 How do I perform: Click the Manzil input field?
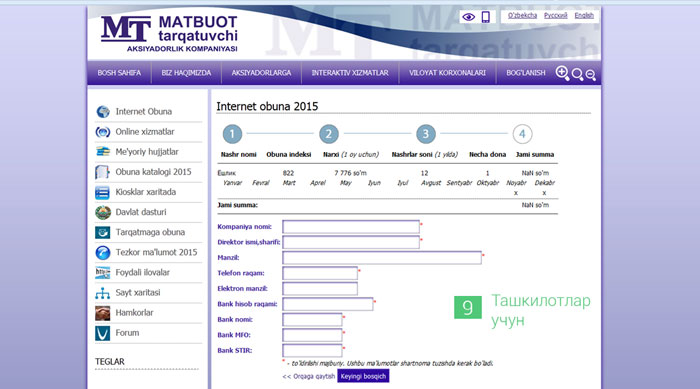pyautogui.click(x=382, y=258)
